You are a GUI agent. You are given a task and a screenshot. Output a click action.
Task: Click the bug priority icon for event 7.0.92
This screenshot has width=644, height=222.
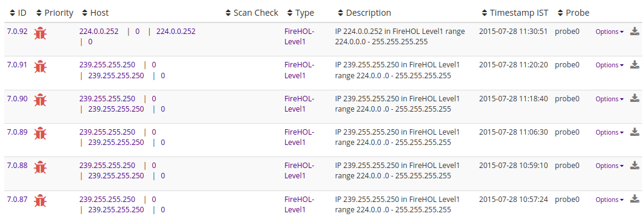pyautogui.click(x=40, y=33)
